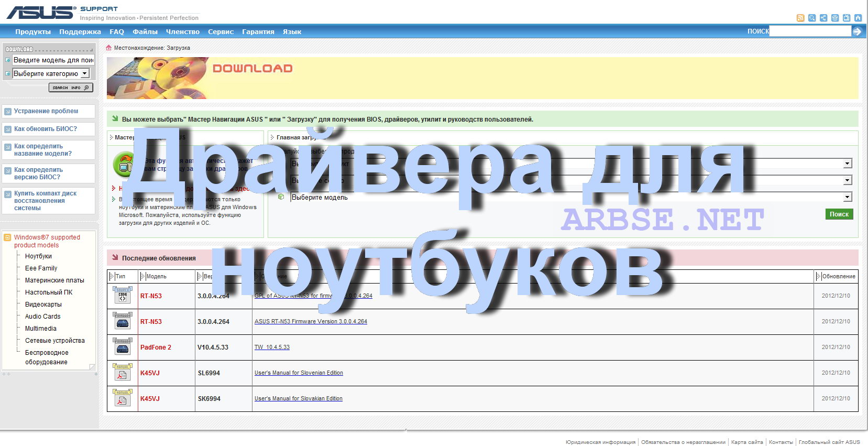Viewport: 868px width, 446px height.
Task: Open Глобальный сайт ASUS footer link
Action: click(x=829, y=442)
